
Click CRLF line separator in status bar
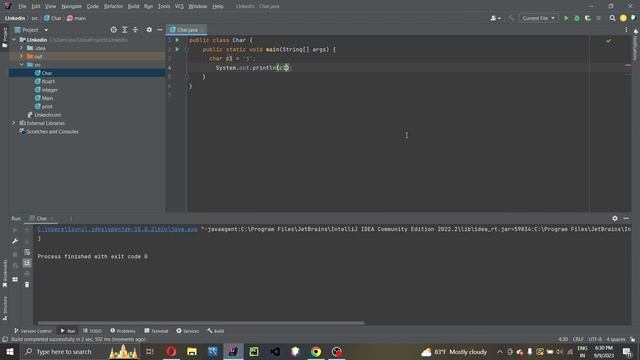(578, 339)
